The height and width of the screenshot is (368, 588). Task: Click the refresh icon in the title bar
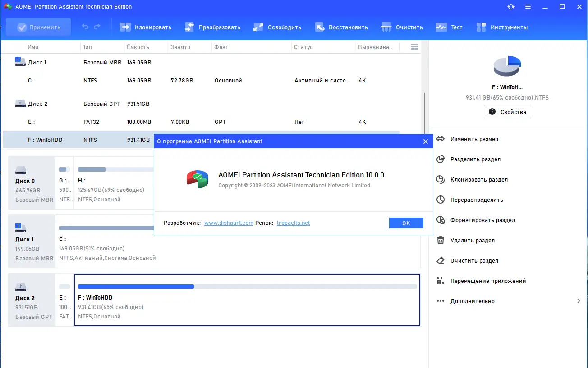coord(510,6)
